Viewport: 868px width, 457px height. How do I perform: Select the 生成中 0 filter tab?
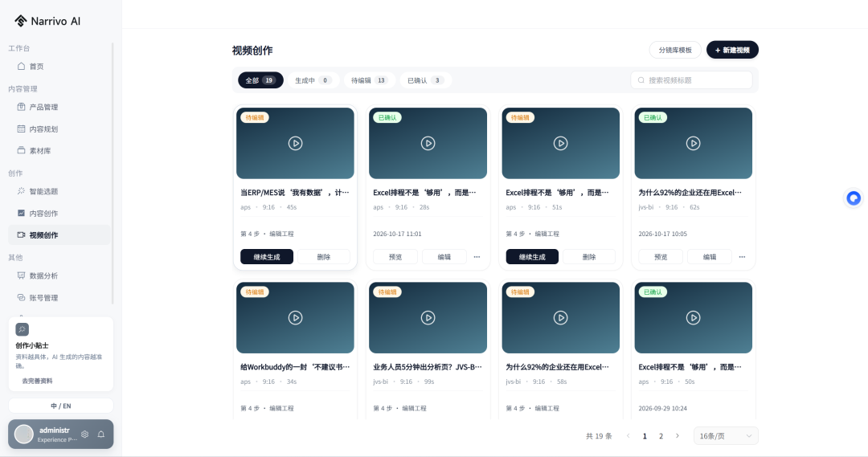[313, 80]
